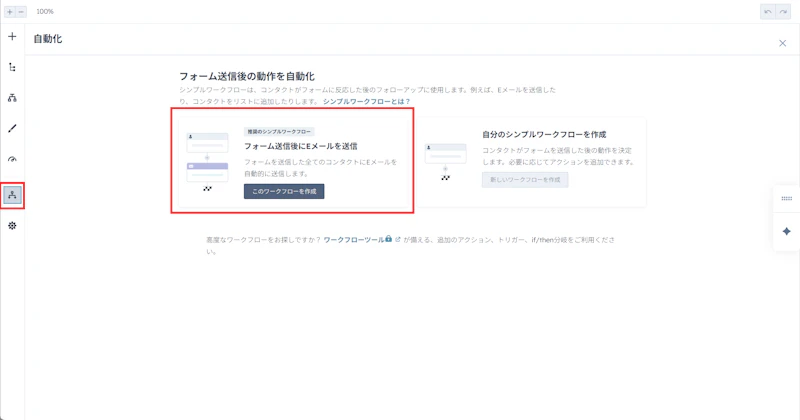Select the automation workflow sidebar icon

12,195
